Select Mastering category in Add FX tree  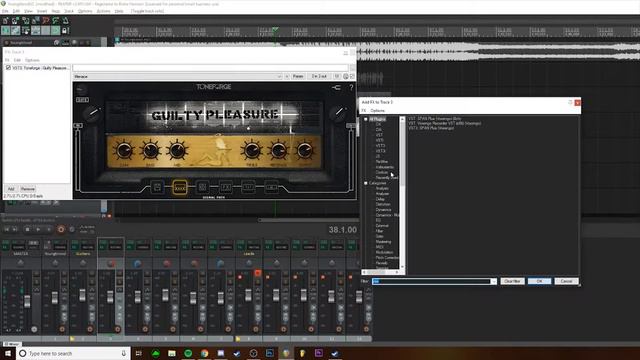click(x=383, y=242)
